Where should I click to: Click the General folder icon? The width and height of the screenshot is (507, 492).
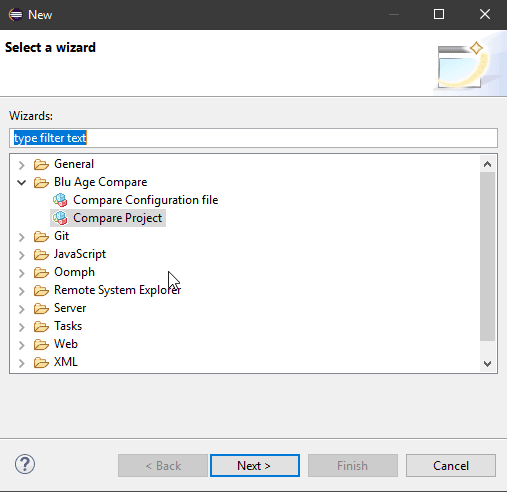(x=41, y=164)
